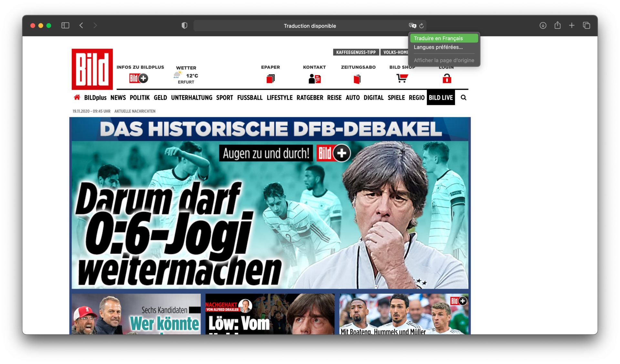Choose Langues préférées… menu entry
Screen dimensions: 620x364
(444, 47)
